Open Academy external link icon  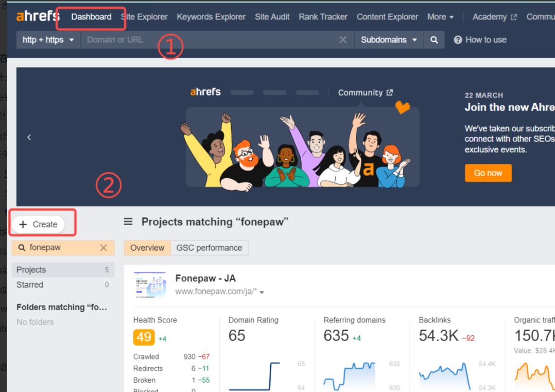514,17
